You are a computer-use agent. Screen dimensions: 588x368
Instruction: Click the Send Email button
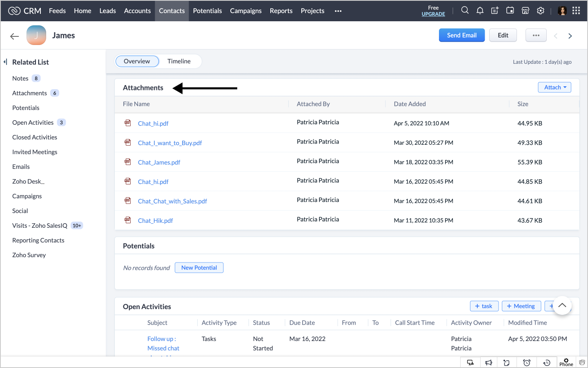[461, 36]
